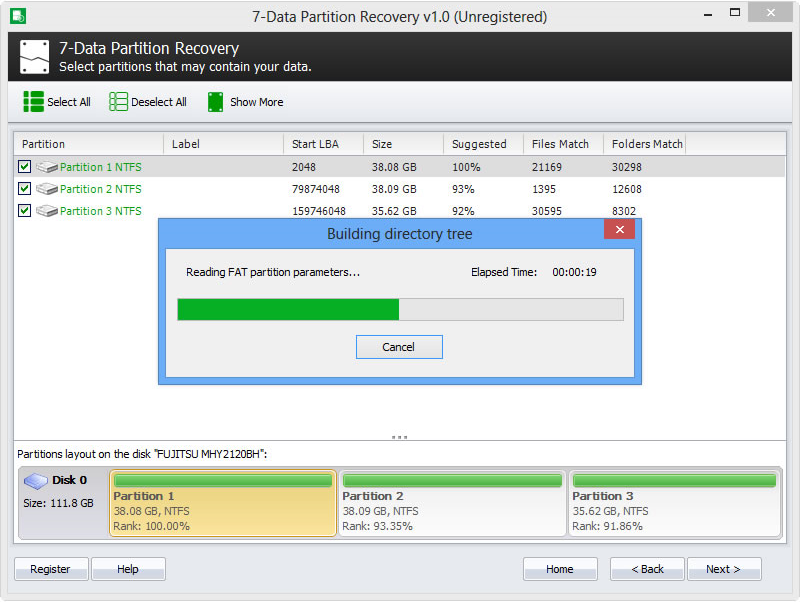Click the Partition 3 NTFS row name

pyautogui.click(x=101, y=211)
